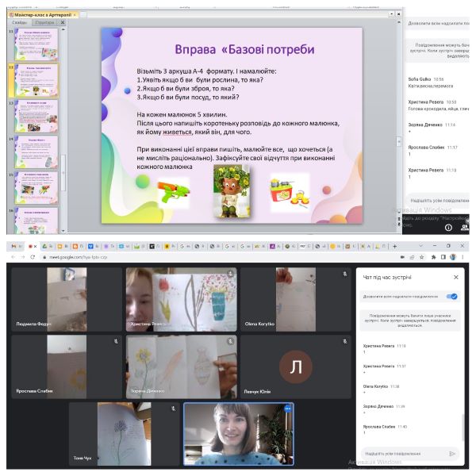The height and width of the screenshot is (476, 476).
Task: Open the tab search chevron in Chrome
Action: click(x=420, y=245)
